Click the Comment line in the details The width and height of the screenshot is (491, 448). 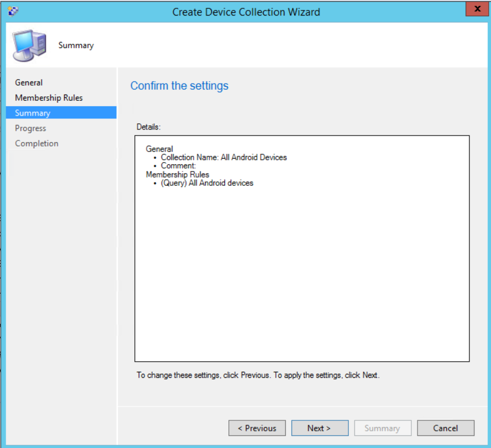(178, 165)
